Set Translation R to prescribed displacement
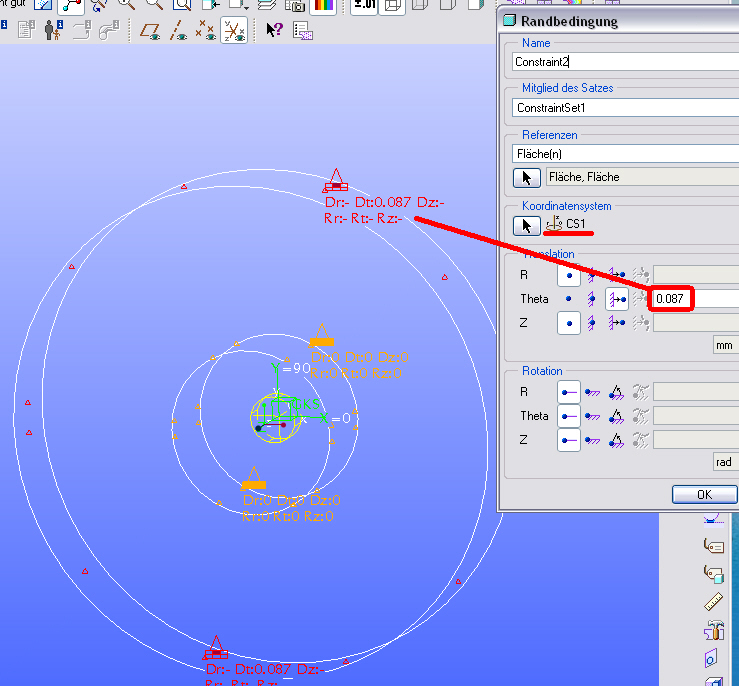Image resolution: width=739 pixels, height=686 pixels. tap(617, 275)
